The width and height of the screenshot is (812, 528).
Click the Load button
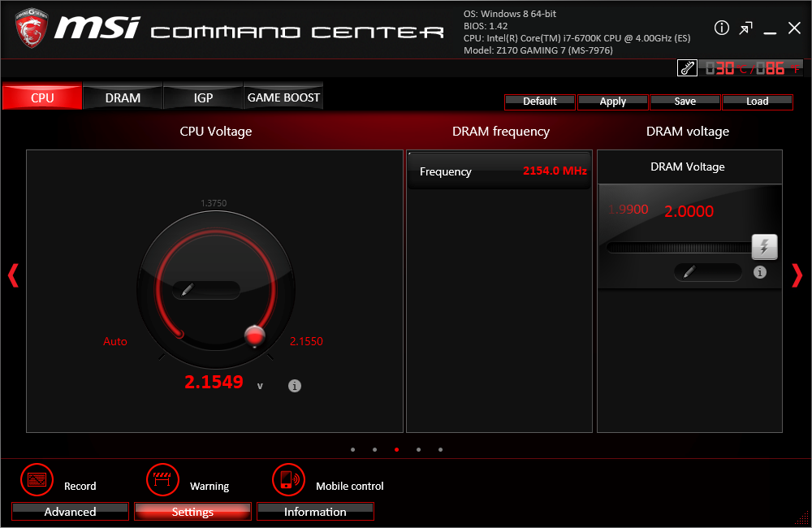point(757,102)
